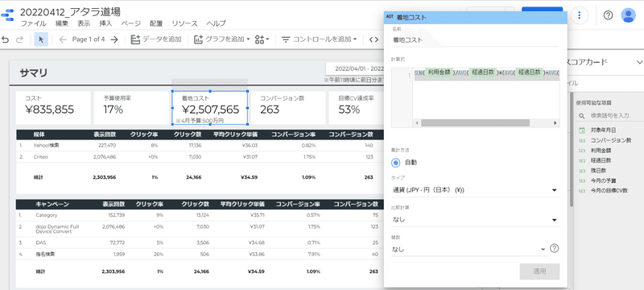
Task: Click the 適用 apply button
Action: tap(539, 271)
